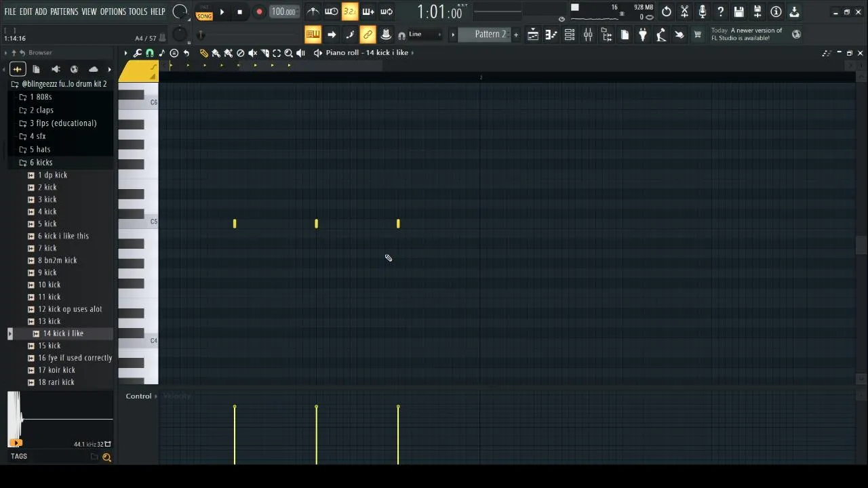The image size is (868, 488).
Task: Open the mixer view icon
Action: (588, 35)
